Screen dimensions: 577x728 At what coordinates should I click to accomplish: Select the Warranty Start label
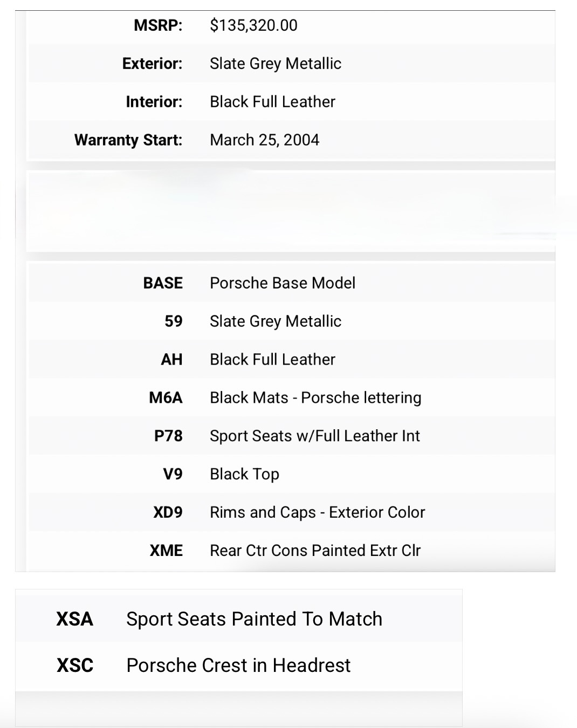click(x=128, y=140)
